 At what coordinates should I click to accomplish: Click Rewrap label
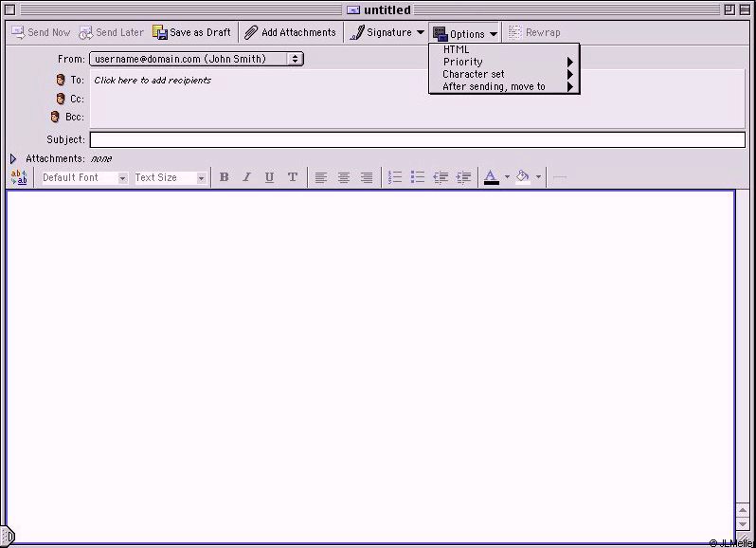pyautogui.click(x=543, y=32)
